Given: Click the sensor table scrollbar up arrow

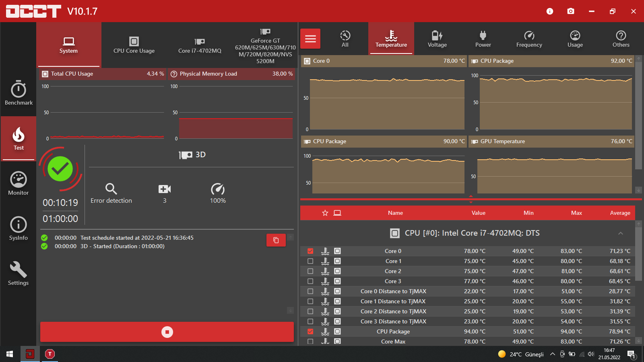Looking at the screenshot, I should [639, 224].
